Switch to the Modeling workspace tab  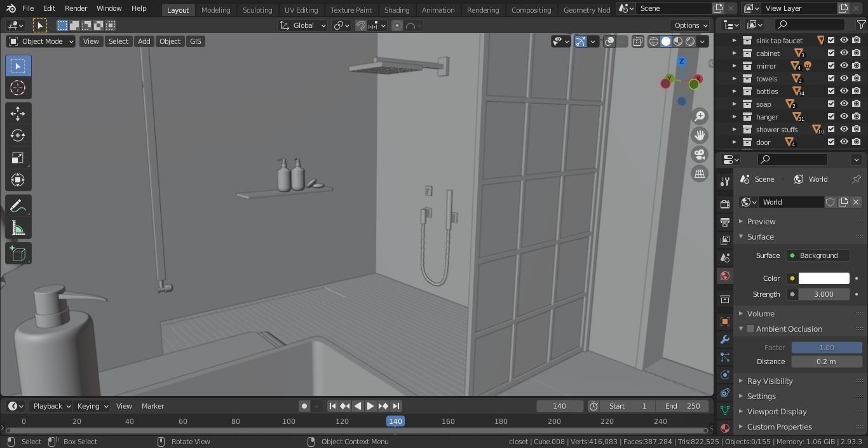click(x=215, y=10)
